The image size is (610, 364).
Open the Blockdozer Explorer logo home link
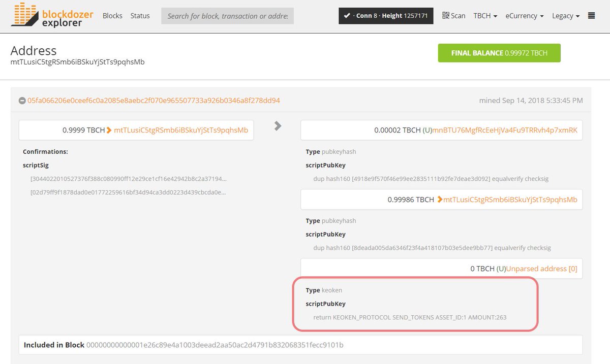pos(52,15)
